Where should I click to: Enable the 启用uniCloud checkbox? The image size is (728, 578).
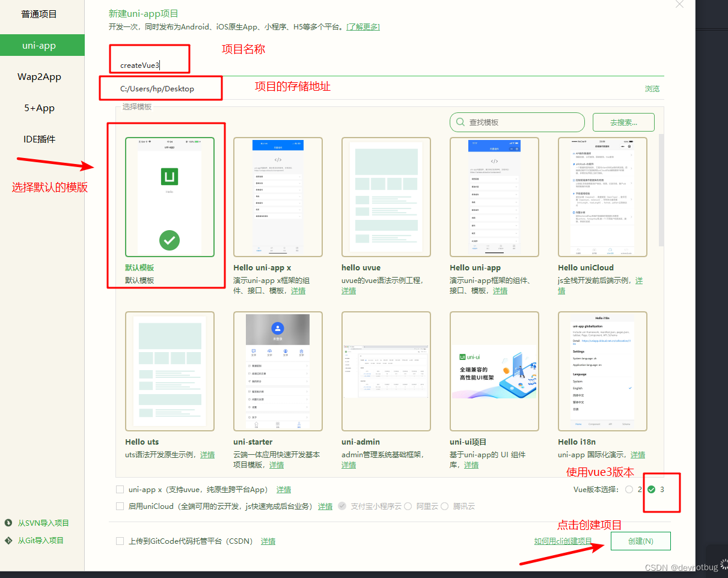point(120,507)
